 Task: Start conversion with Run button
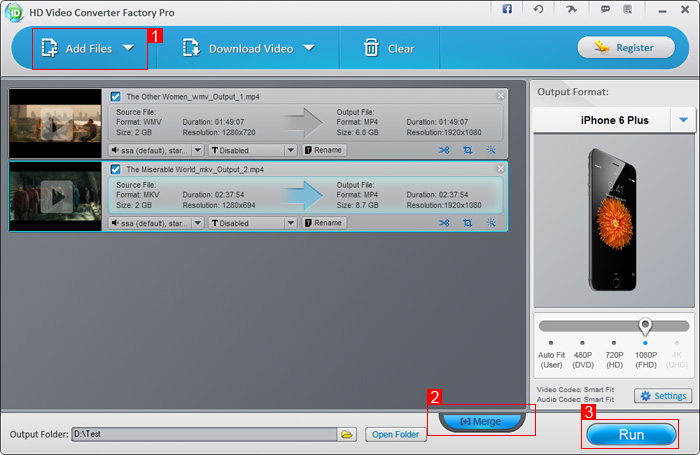631,434
